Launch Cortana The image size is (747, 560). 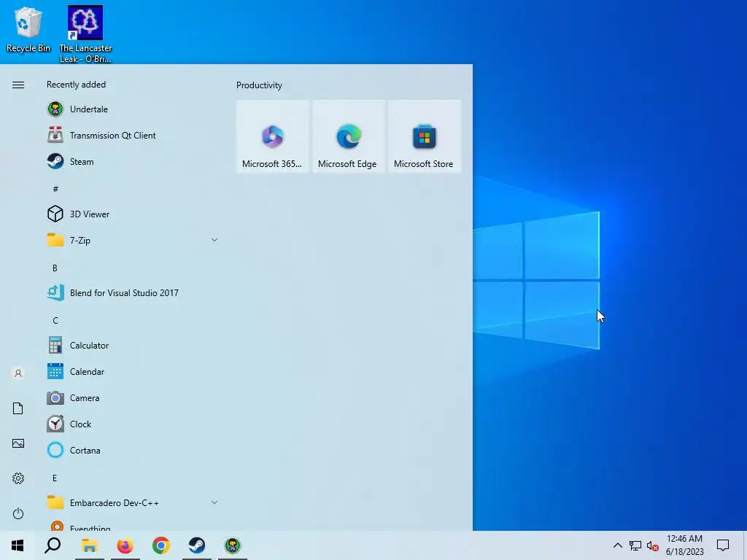(133, 450)
